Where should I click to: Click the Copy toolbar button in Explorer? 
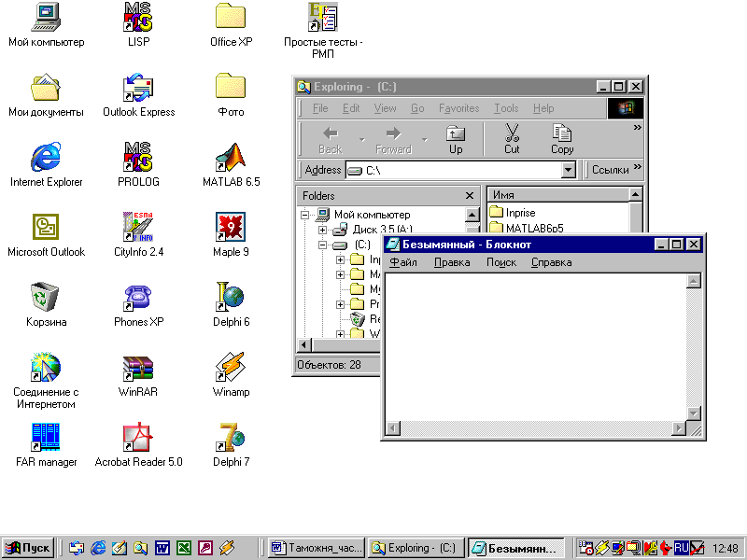coord(562,139)
